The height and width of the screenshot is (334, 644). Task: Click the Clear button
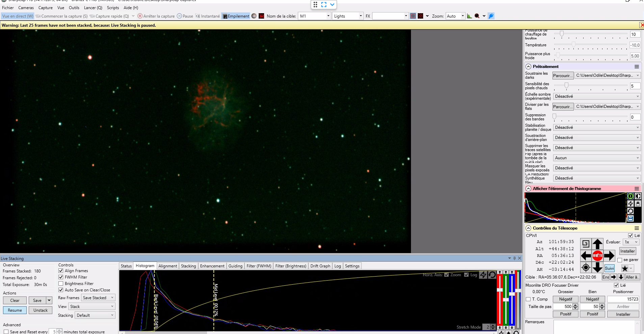(15, 301)
